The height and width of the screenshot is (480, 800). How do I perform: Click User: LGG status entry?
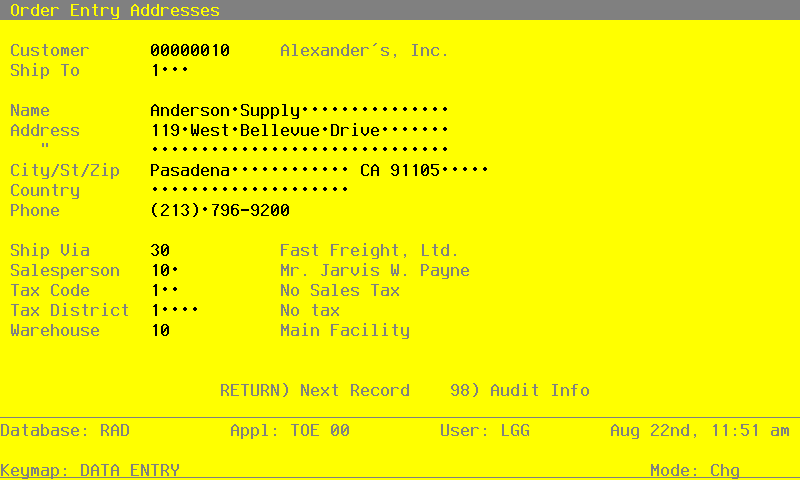(485, 431)
